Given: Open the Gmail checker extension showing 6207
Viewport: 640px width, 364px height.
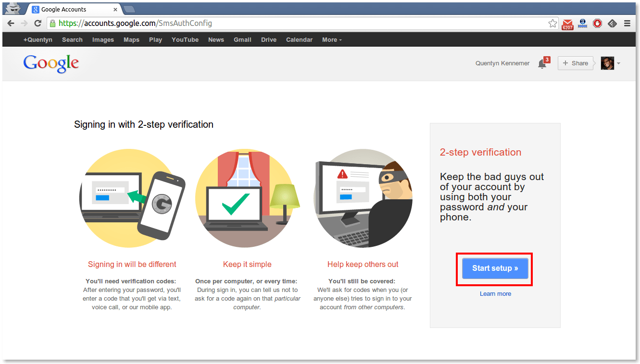Looking at the screenshot, I should [567, 24].
